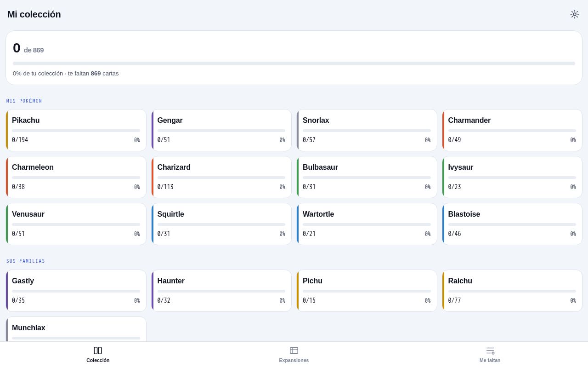
Task: Go to the Me faltan tab label
Action: (490, 360)
